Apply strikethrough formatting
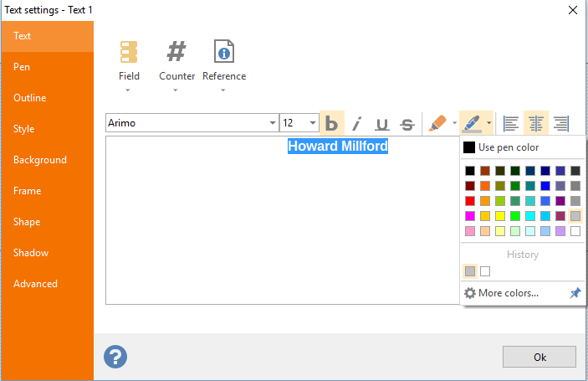 click(407, 123)
